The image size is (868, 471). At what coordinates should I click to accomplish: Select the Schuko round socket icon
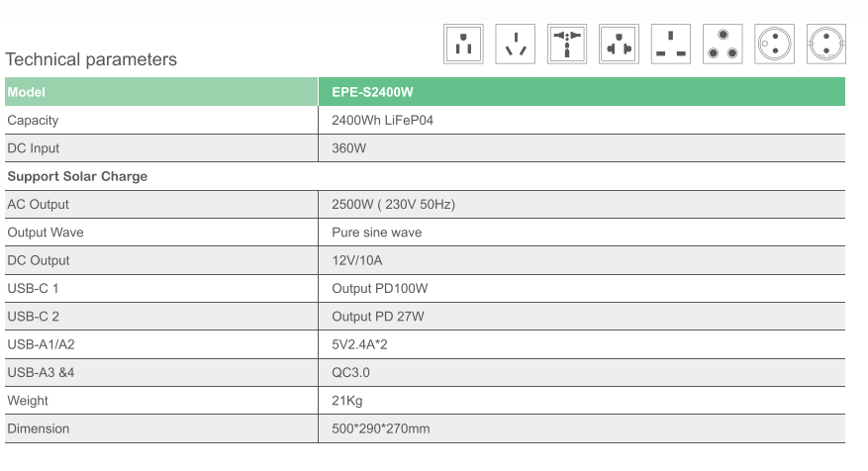[x=825, y=44]
